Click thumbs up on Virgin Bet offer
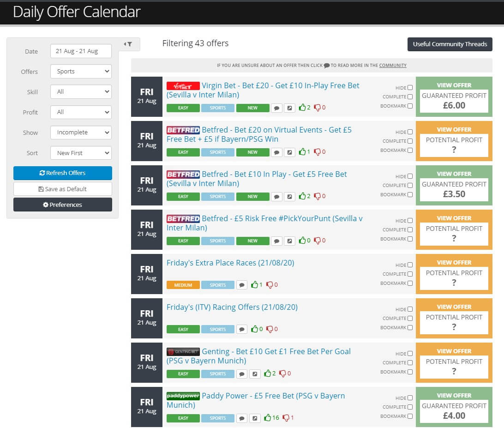The width and height of the screenshot is (504, 428). [x=302, y=108]
